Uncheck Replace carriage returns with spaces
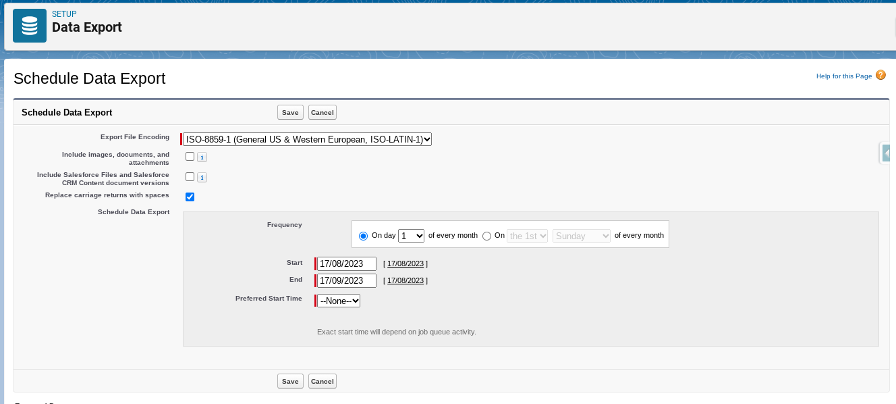 click(x=190, y=197)
